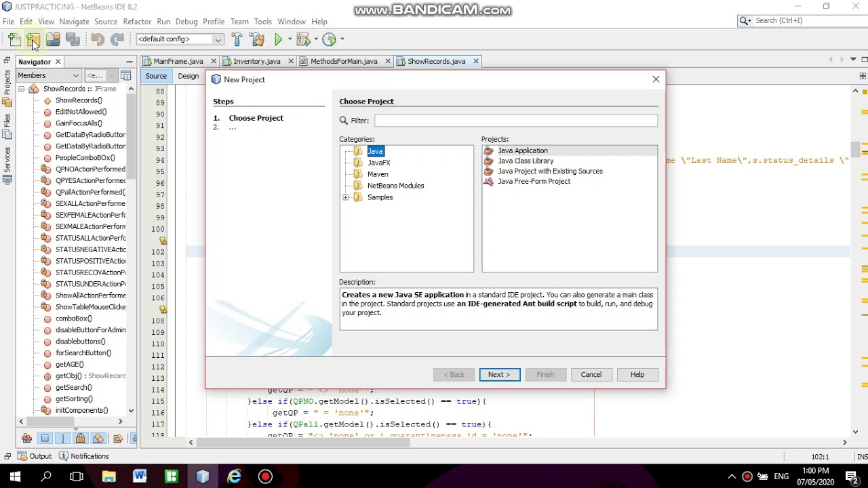Switch to Source view button
This screenshot has width=868, height=488.
point(156,76)
